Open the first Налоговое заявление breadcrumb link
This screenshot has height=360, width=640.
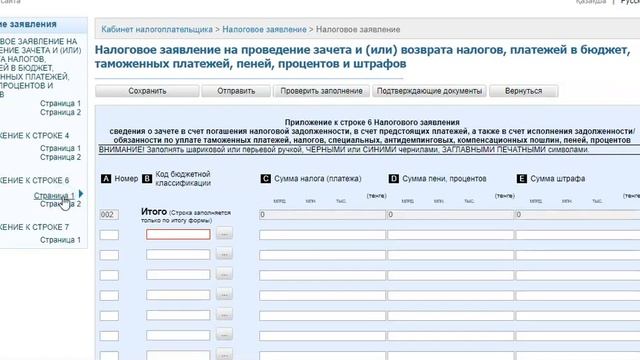tap(264, 29)
